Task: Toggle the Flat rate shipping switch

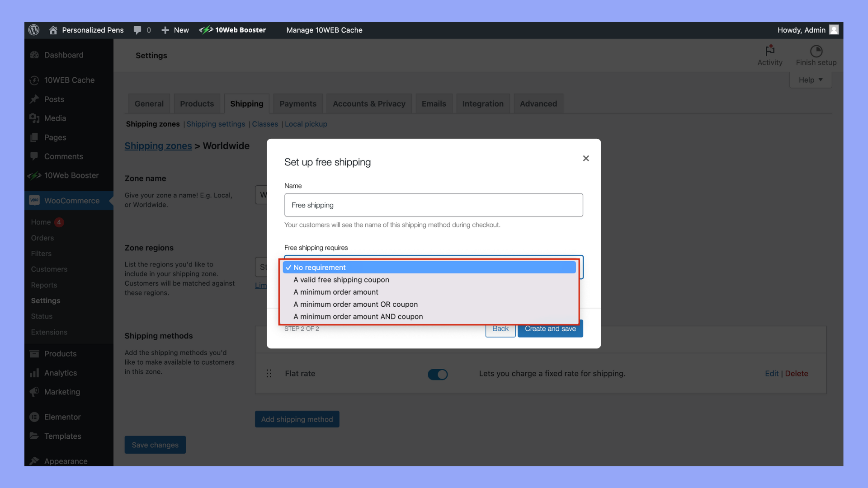Action: (437, 374)
